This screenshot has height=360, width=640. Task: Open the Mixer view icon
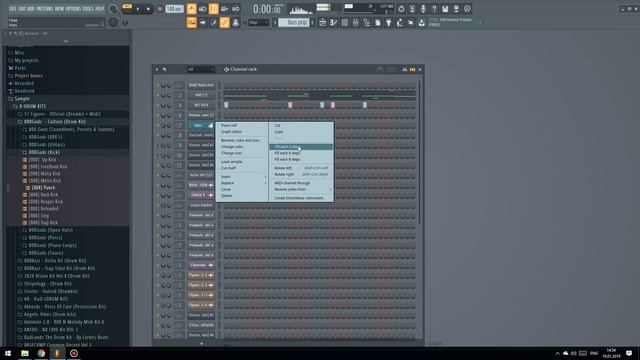(x=356, y=23)
